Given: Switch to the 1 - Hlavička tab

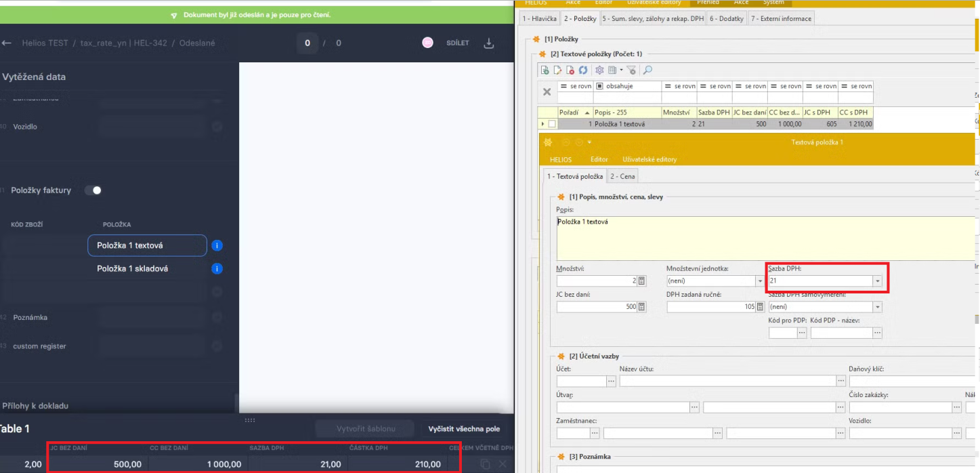Looking at the screenshot, I should point(540,19).
